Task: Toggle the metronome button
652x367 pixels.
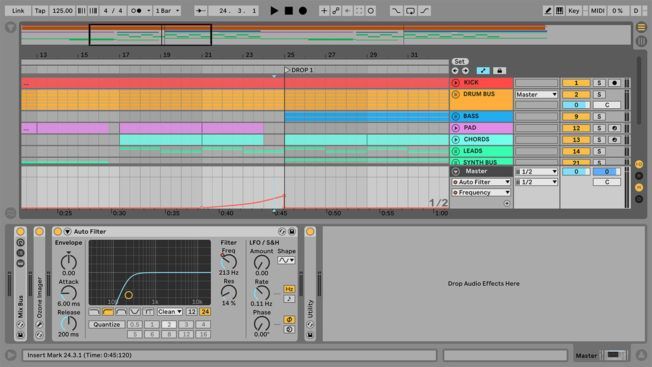Action: click(x=137, y=11)
